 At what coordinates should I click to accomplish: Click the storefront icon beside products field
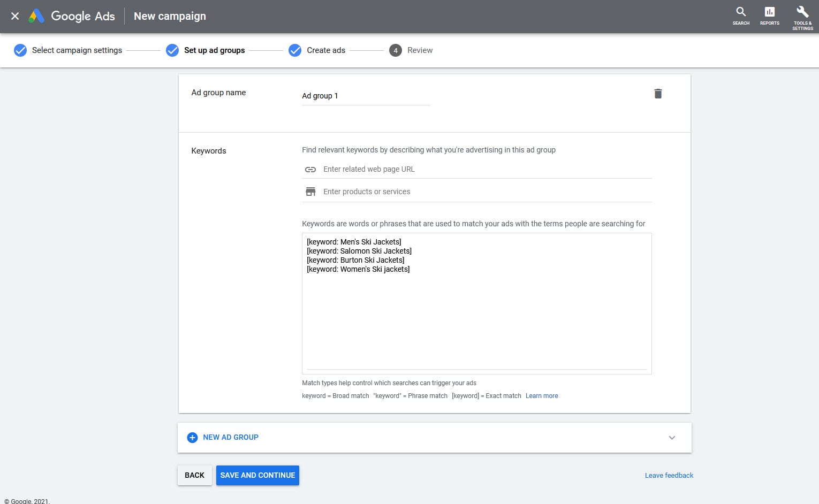pos(310,192)
